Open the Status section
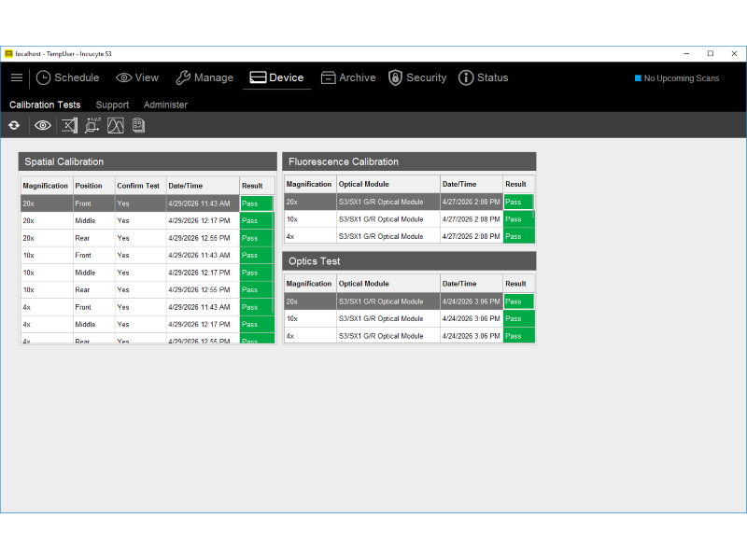This screenshot has width=747, height=560. click(483, 77)
